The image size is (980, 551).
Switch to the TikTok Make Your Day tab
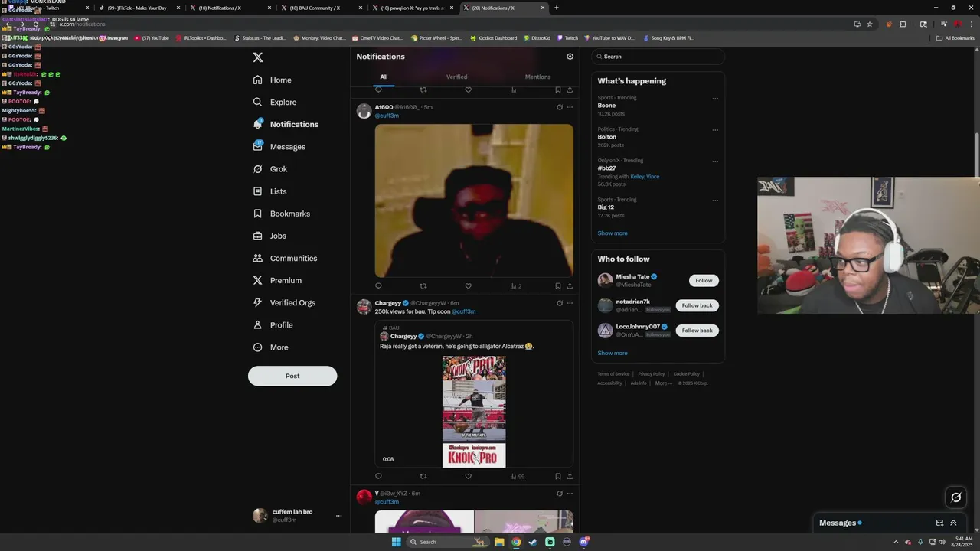pyautogui.click(x=139, y=8)
